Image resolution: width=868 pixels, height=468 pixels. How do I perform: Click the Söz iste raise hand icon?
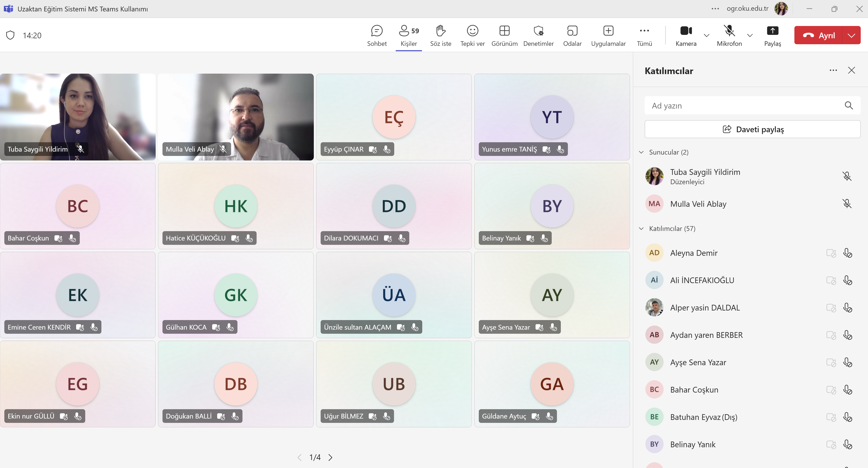(440, 31)
